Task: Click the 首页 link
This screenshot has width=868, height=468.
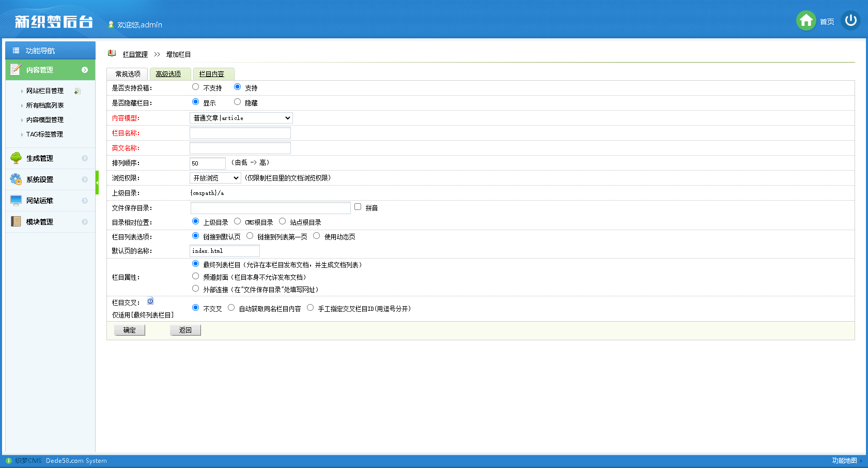Action: pyautogui.click(x=827, y=22)
